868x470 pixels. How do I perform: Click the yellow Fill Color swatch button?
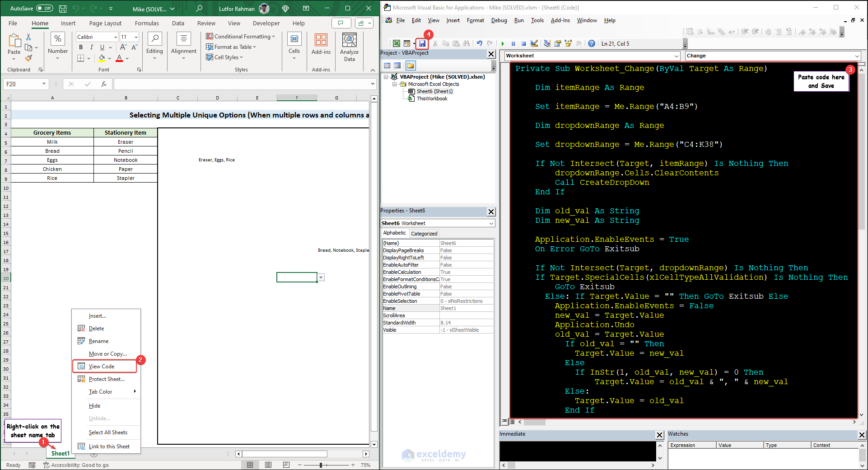pos(102,58)
